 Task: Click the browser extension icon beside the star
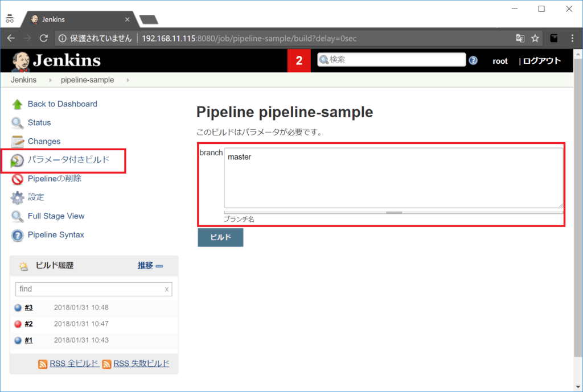553,38
